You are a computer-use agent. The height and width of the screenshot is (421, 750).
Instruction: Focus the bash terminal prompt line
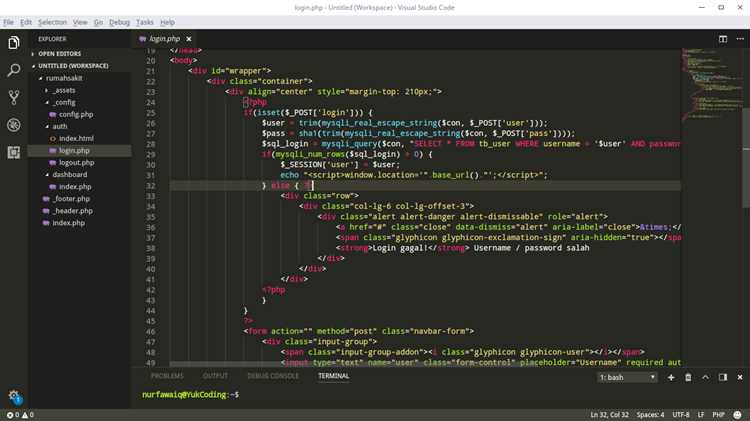[x=190, y=395]
